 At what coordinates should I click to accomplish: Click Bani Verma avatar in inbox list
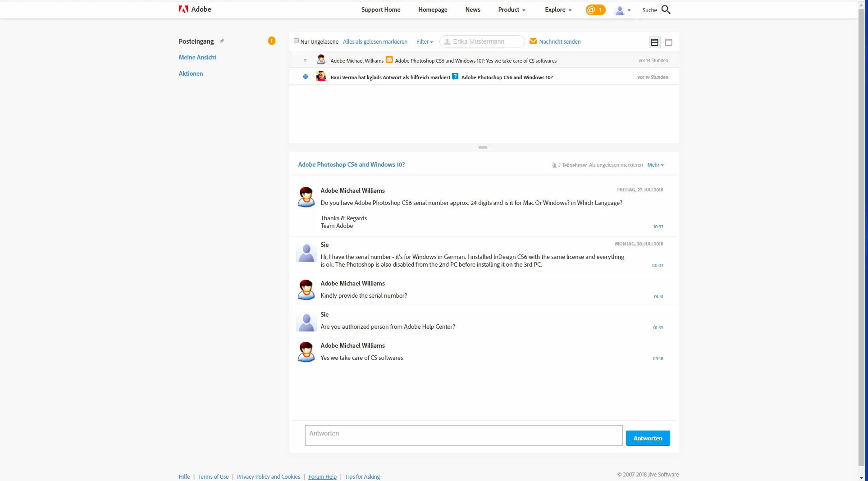point(321,76)
